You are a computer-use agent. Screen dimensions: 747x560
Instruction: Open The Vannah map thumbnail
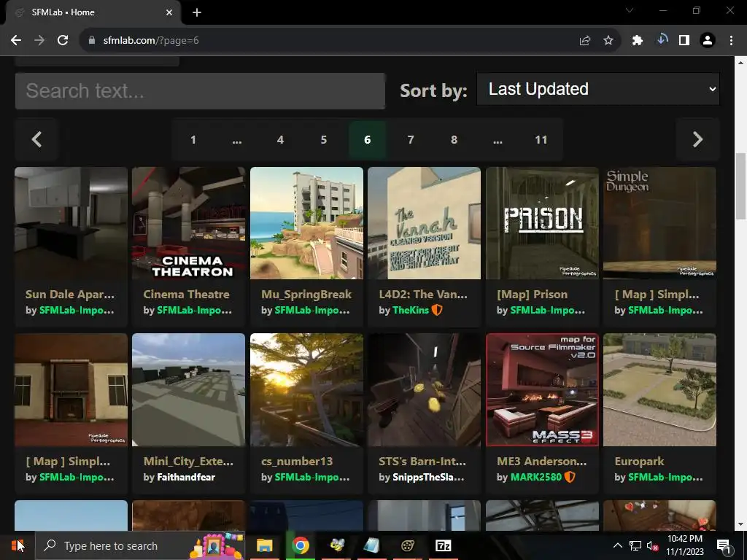tap(424, 223)
